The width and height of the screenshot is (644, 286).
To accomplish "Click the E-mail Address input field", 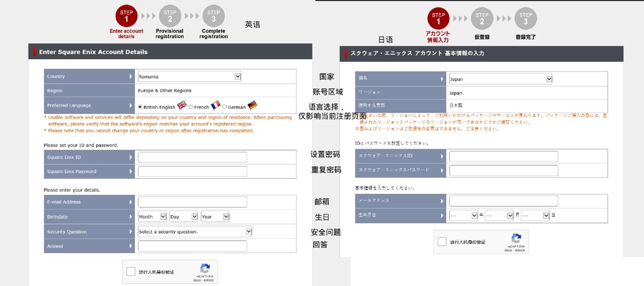I will pyautogui.click(x=192, y=202).
